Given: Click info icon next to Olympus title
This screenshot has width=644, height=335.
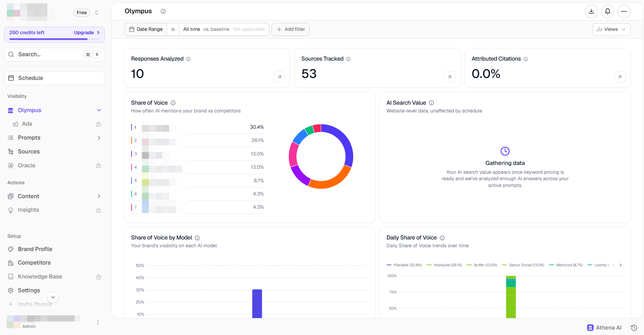Looking at the screenshot, I should [x=163, y=12].
